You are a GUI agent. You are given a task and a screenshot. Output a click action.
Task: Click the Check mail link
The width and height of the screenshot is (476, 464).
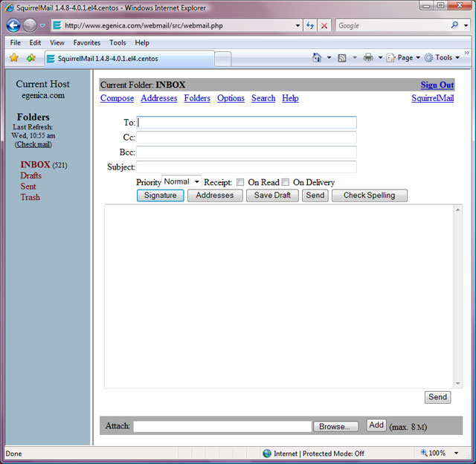(x=33, y=144)
